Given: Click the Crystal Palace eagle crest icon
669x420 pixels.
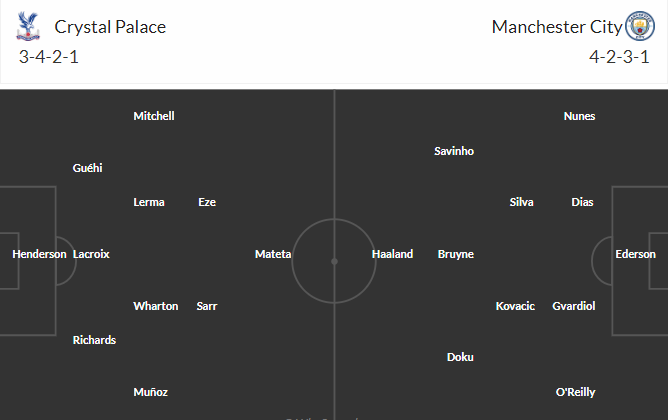Looking at the screenshot, I should coord(28,26).
